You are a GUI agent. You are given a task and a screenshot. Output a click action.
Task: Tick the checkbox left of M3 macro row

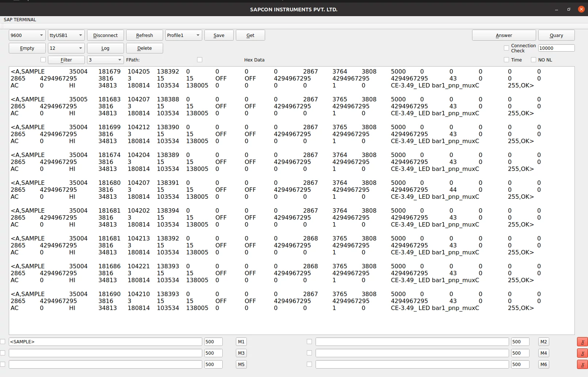pyautogui.click(x=3, y=353)
